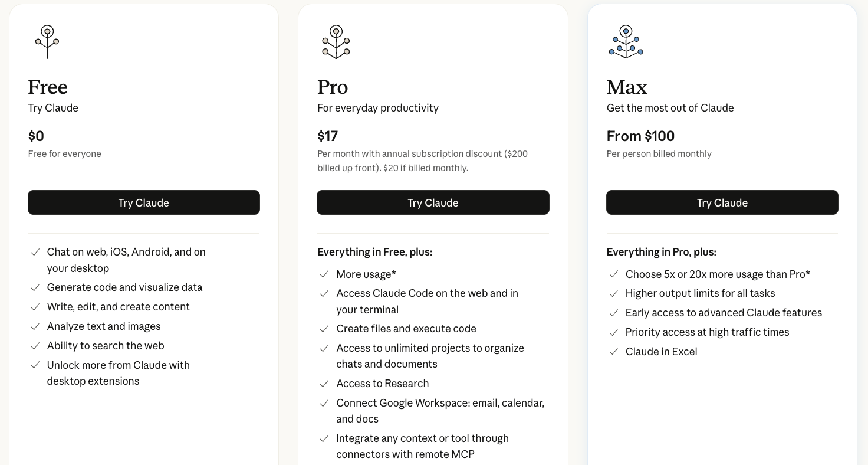Click checkmark beside 'Generate code and visualize data'
Screen dimensions: 868x465
35,287
